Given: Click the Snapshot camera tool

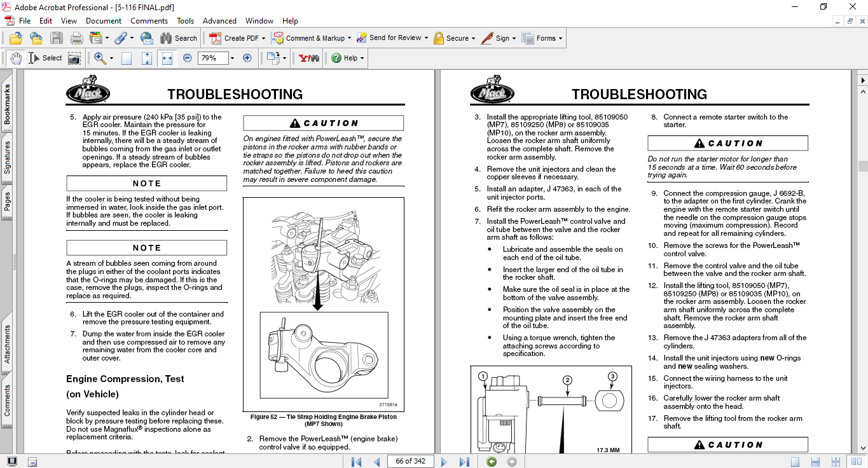Looking at the screenshot, I should click(x=74, y=58).
